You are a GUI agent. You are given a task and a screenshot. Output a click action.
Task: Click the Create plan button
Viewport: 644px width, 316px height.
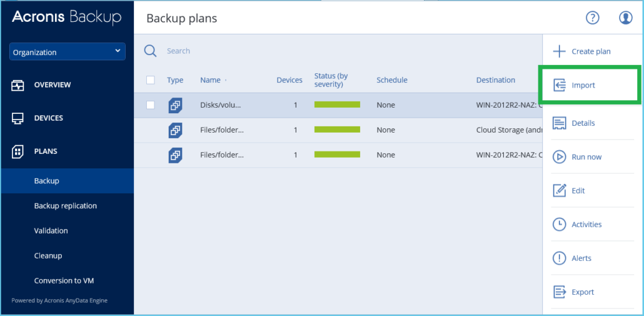click(583, 51)
